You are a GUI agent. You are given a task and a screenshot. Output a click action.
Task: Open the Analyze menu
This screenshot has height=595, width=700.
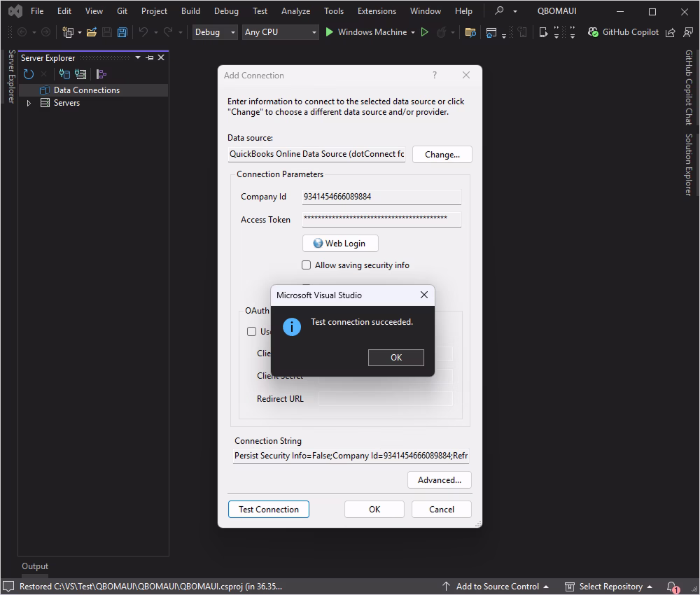[295, 10]
